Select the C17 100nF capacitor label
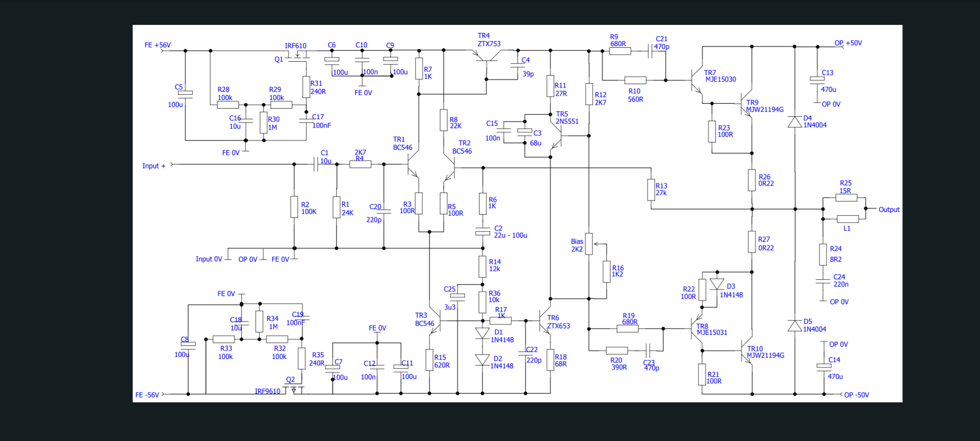The height and width of the screenshot is (441, 980). click(321, 121)
